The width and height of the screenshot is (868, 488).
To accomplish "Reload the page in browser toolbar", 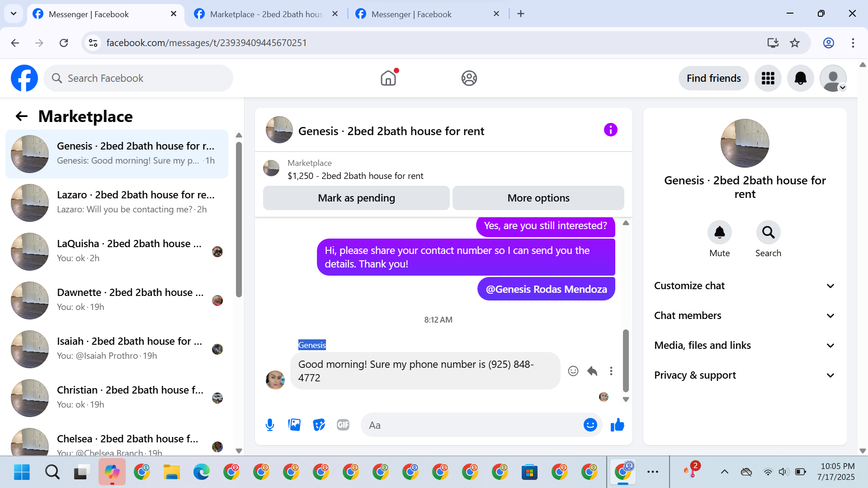I will pos(64,43).
